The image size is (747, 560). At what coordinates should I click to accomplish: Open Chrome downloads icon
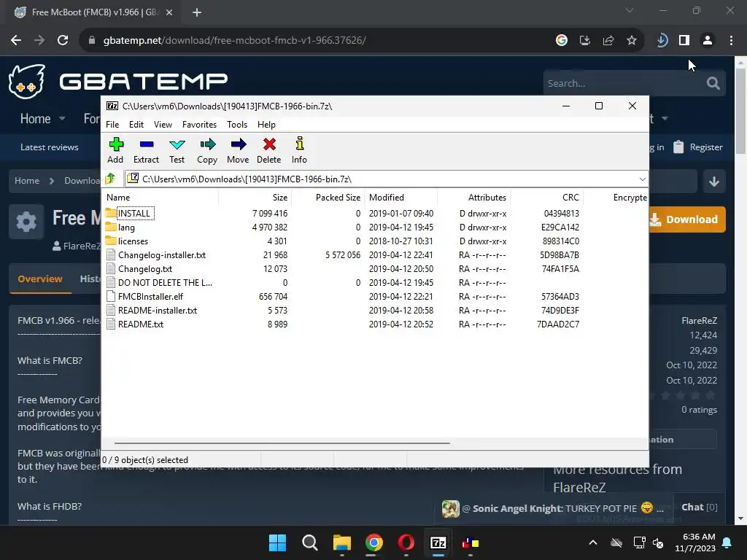click(662, 40)
